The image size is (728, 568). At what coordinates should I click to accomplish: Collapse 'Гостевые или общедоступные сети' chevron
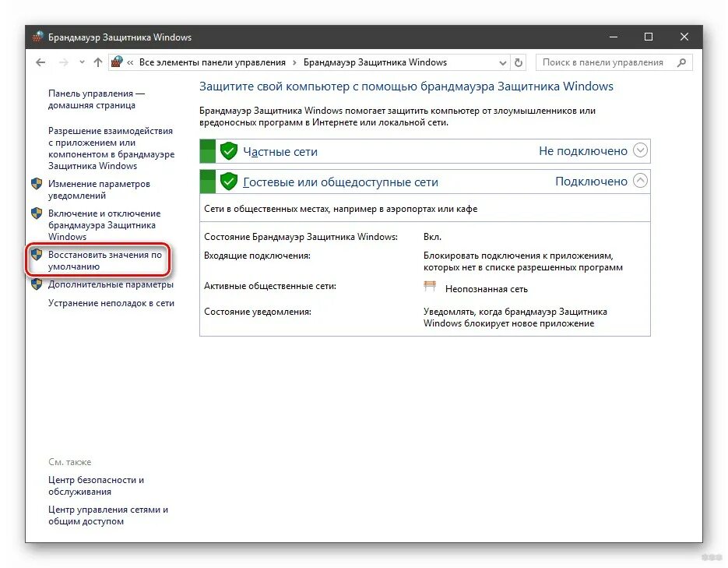(x=640, y=181)
